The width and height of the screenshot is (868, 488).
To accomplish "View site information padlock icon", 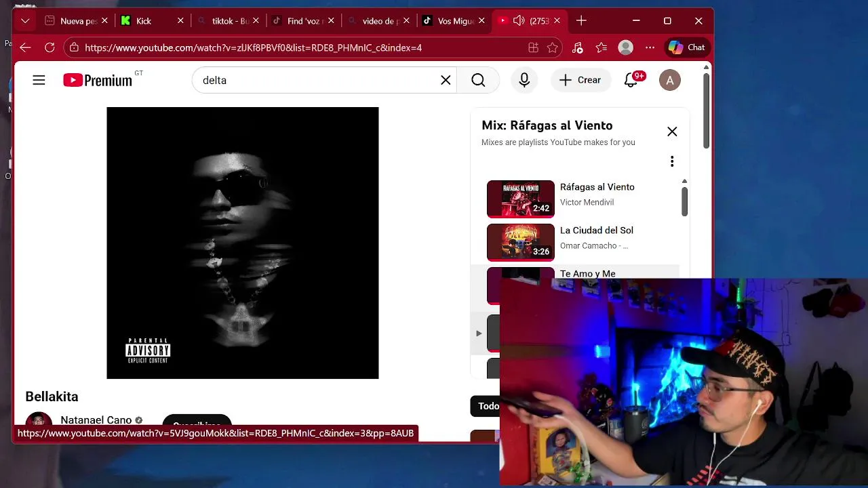I will tap(74, 47).
